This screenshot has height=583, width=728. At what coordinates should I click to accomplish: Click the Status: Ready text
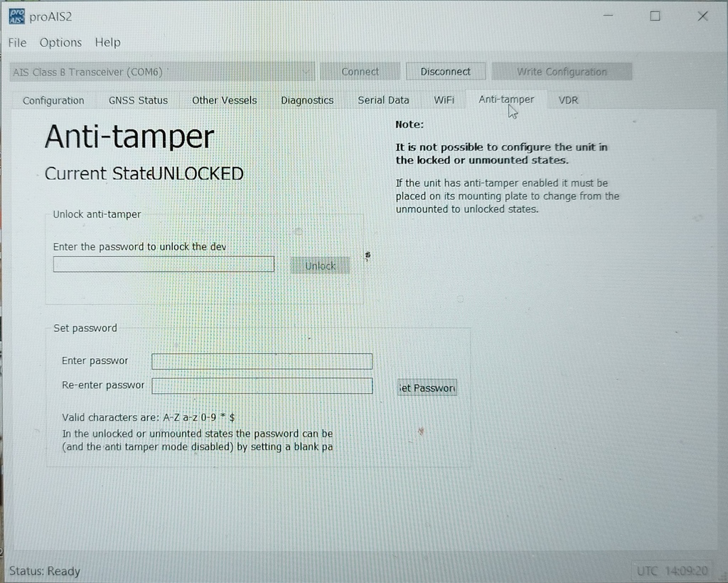click(45, 571)
